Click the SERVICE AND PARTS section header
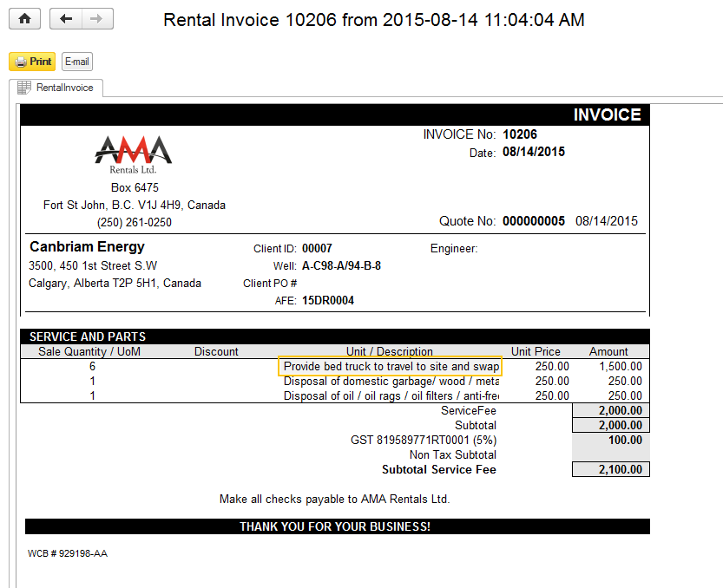Image resolution: width=723 pixels, height=588 pixels. click(88, 336)
